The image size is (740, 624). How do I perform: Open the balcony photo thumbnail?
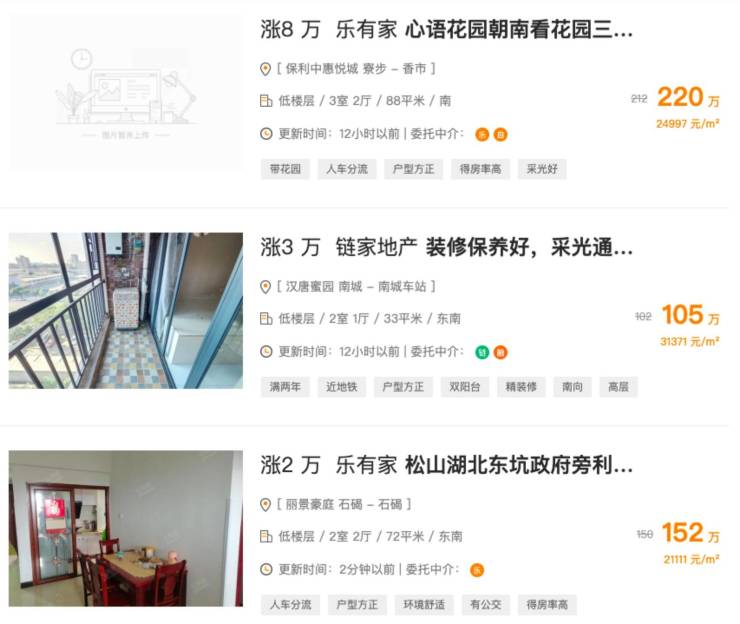click(x=126, y=311)
